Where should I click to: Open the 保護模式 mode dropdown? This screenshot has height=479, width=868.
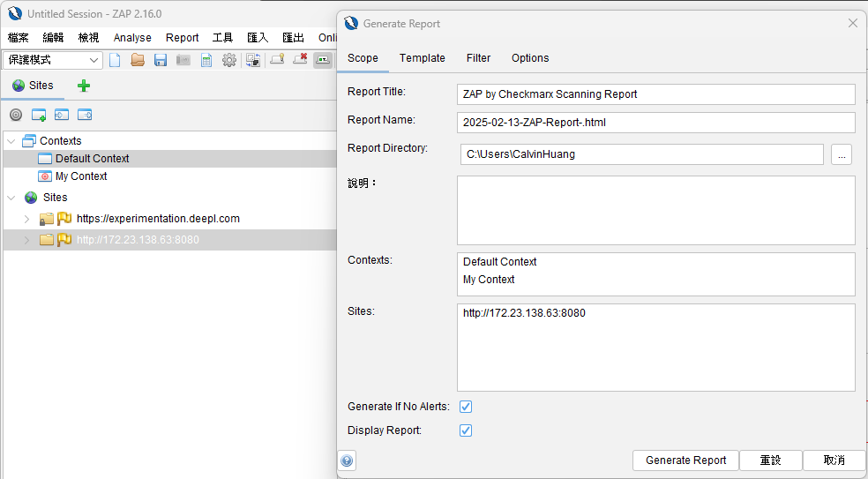tap(53, 60)
